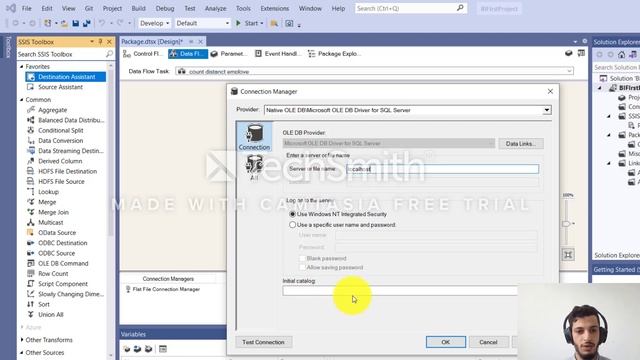This screenshot has width=640, height=360.
Task: Open the Connection page in dialog
Action: (254, 137)
